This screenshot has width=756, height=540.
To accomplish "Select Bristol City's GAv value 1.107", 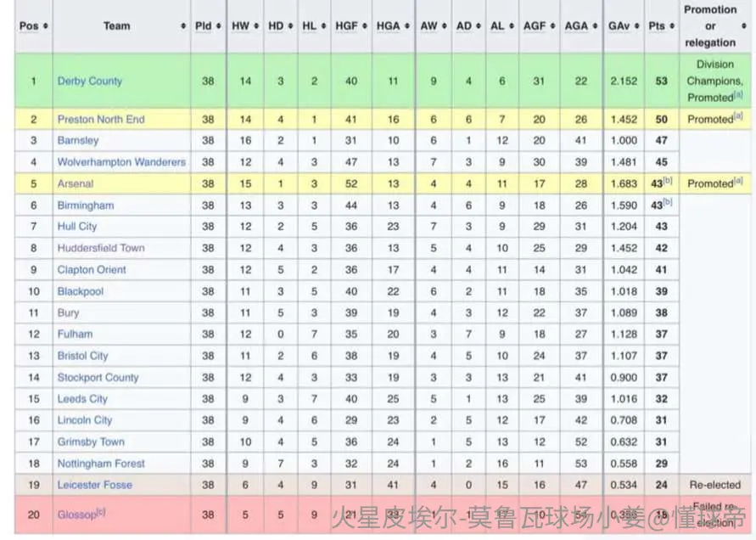I will 624,356.
